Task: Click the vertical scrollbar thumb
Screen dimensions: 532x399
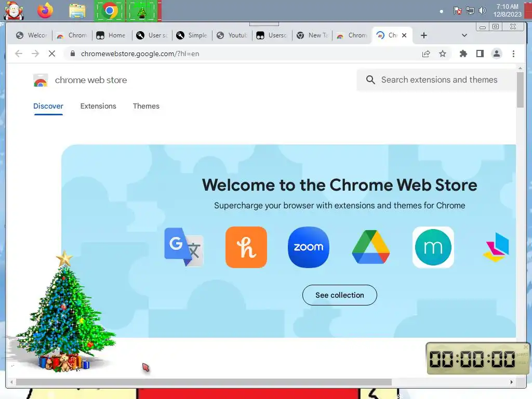Action: [520, 90]
